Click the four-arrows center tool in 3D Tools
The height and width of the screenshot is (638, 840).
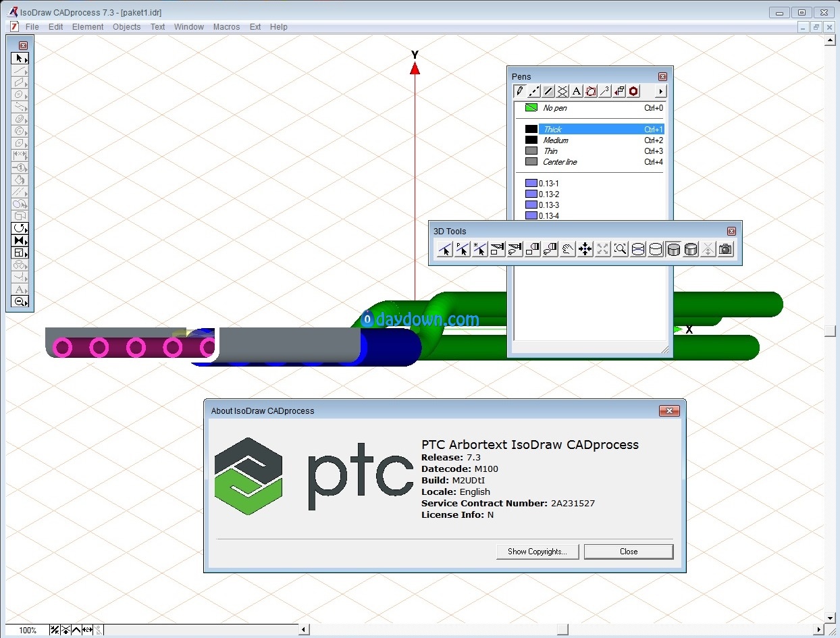pos(585,250)
